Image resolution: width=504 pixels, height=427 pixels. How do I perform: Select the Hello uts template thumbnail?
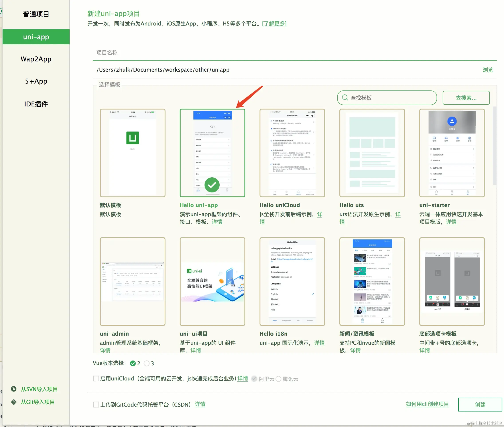pyautogui.click(x=372, y=153)
